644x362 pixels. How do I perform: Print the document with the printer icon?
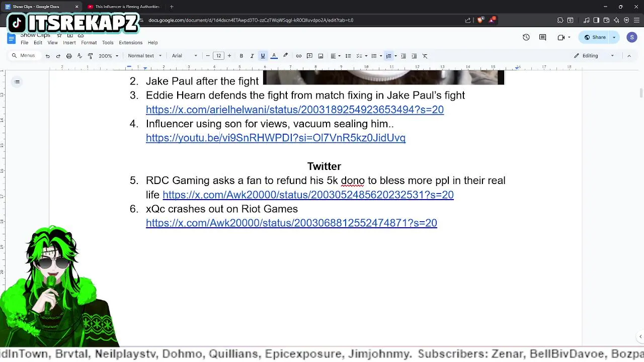[x=69, y=56]
